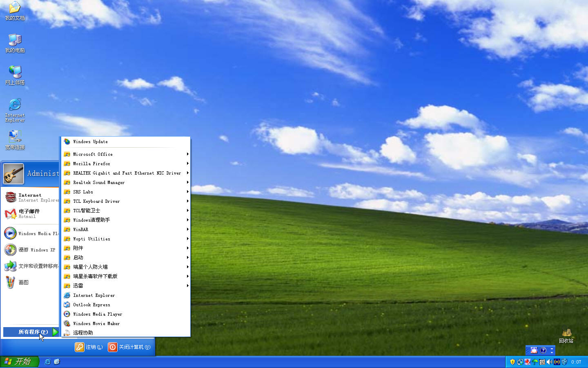Click the yellow sound-wave tray icon
The image size is (588, 368).
tap(557, 362)
